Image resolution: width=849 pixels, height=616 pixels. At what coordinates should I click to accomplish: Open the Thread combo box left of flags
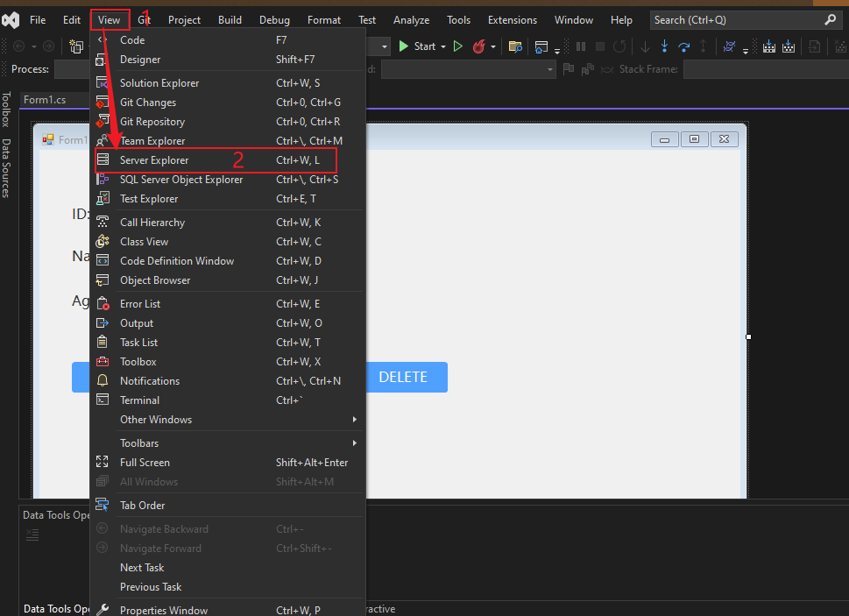(469, 69)
